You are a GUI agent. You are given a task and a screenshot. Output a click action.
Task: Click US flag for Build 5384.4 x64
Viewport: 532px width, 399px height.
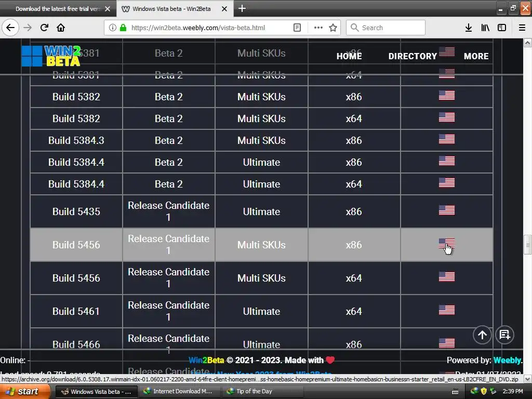446,182
